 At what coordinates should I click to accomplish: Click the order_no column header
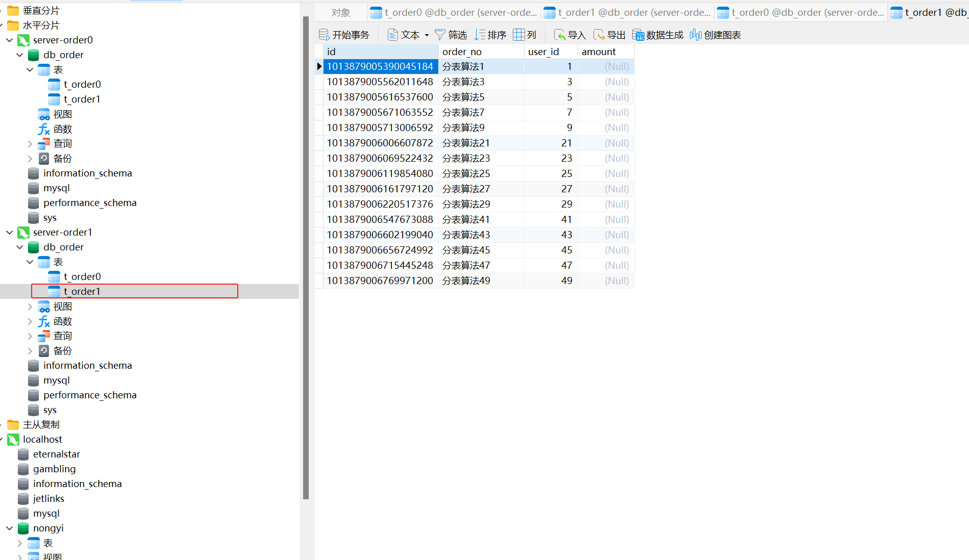(481, 52)
